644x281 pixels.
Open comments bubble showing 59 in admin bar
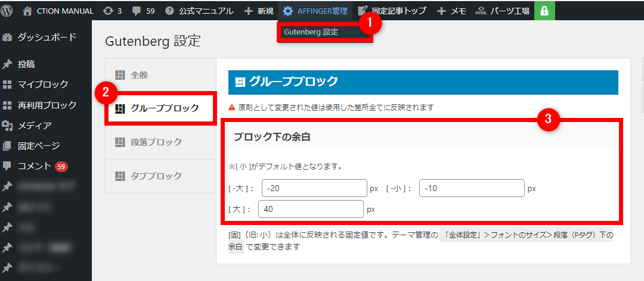[143, 11]
